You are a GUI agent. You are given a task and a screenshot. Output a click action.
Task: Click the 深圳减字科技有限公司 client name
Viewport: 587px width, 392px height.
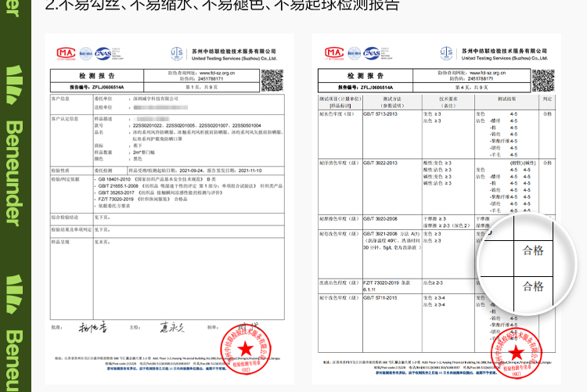coord(156,99)
